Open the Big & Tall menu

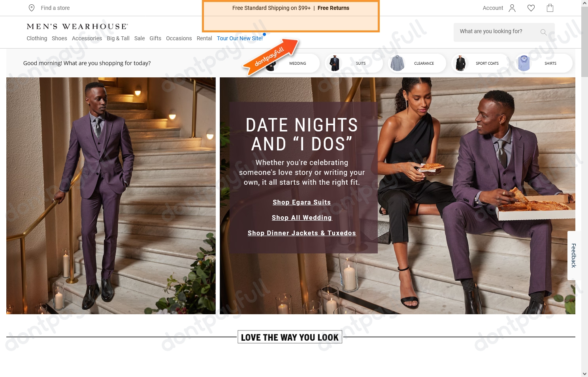(x=118, y=38)
